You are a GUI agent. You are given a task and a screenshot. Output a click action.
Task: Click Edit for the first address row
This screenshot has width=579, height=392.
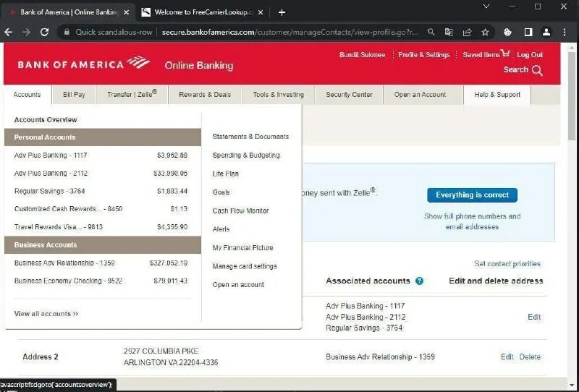point(534,317)
